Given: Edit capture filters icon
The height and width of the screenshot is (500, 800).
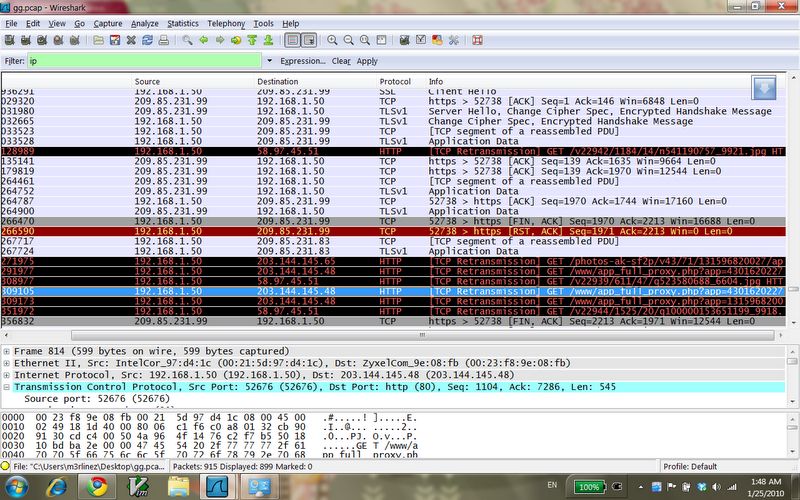Looking at the screenshot, I should coord(405,40).
